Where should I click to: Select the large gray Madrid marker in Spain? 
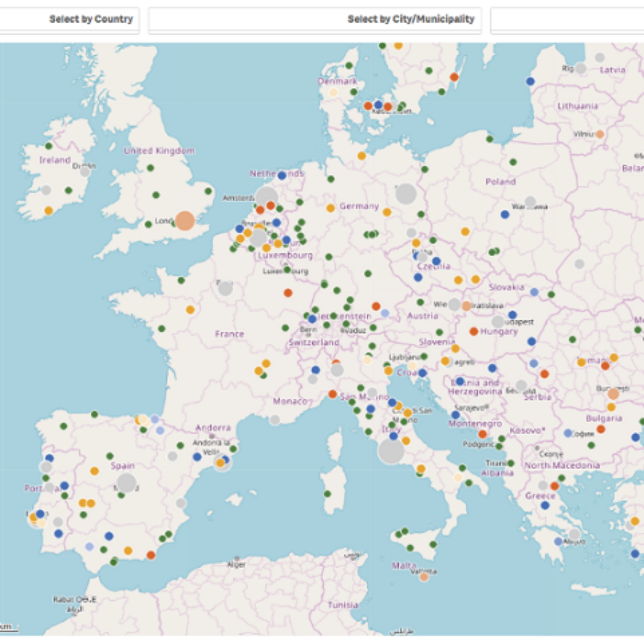point(127,483)
